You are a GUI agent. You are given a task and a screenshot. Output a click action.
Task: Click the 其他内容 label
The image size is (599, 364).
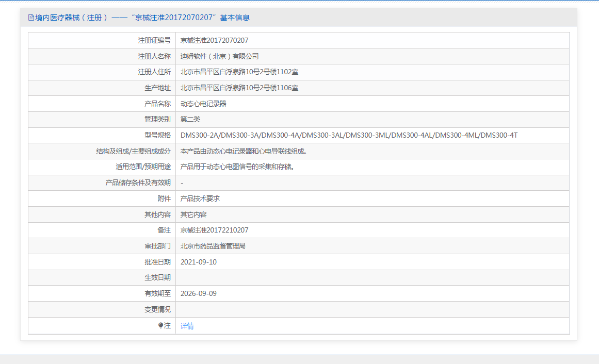[x=157, y=214]
